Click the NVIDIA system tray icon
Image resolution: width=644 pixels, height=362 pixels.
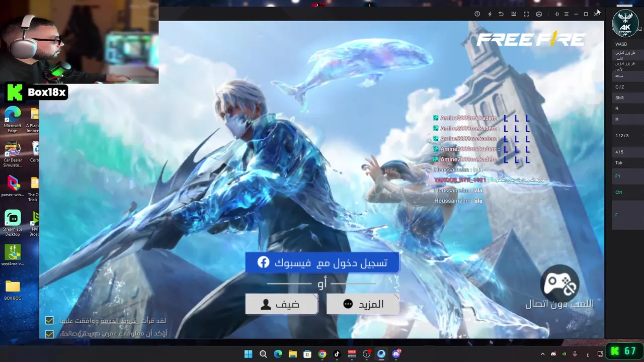point(564,354)
